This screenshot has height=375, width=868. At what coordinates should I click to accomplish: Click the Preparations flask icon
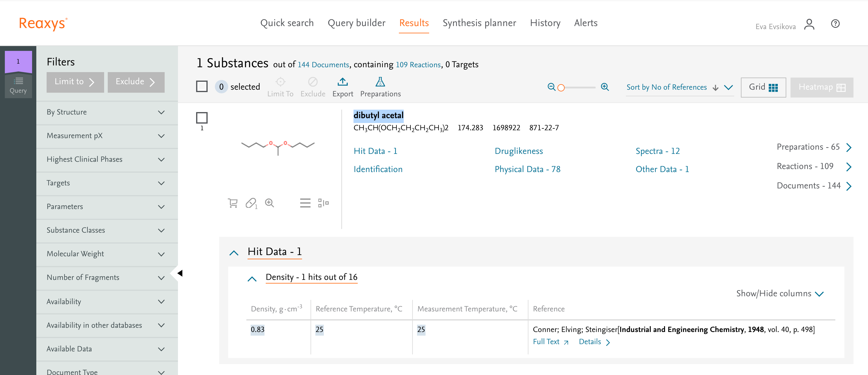tap(380, 82)
